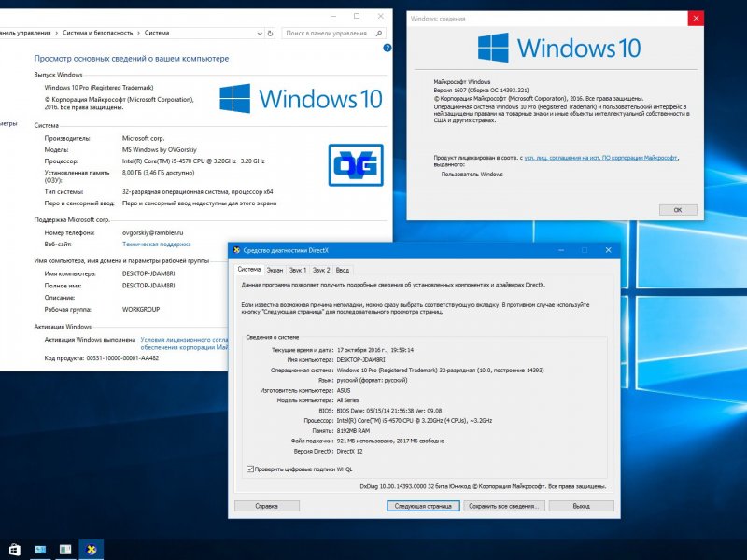Switch to the Система tab in DirectX

click(248, 270)
